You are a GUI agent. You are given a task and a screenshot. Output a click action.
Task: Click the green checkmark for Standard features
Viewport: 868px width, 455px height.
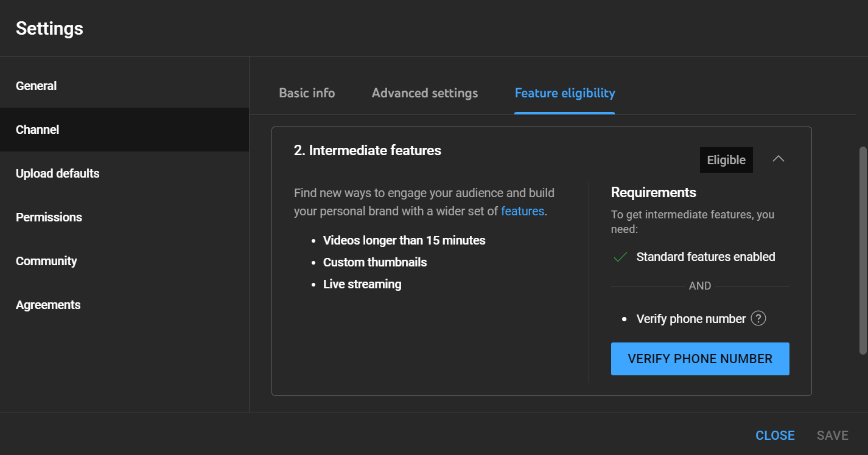click(x=620, y=257)
